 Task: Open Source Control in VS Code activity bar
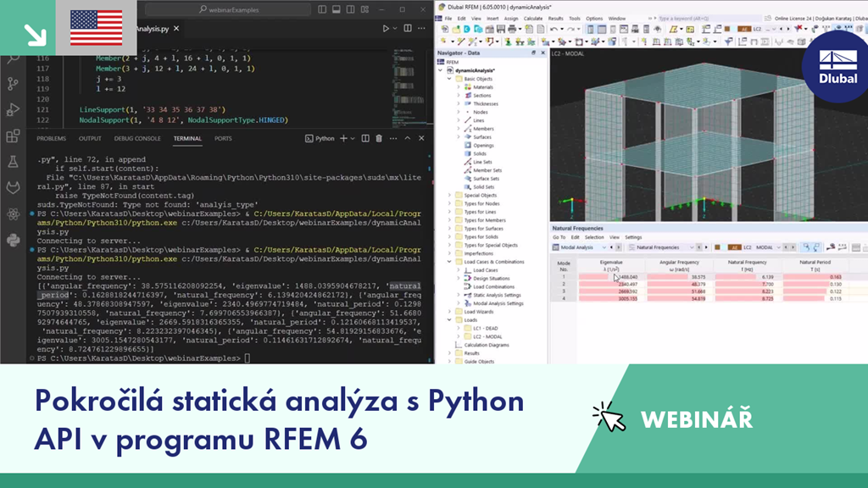pyautogui.click(x=13, y=84)
